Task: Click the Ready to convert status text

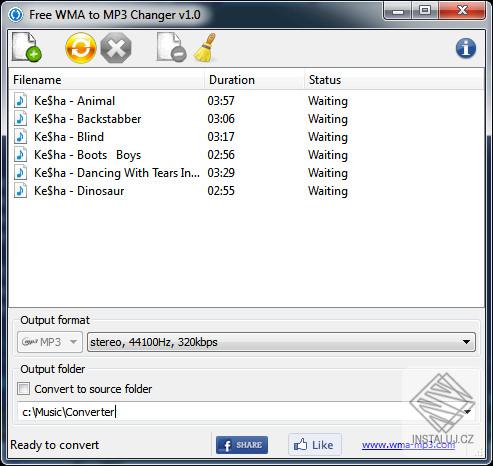Action: click(x=55, y=445)
